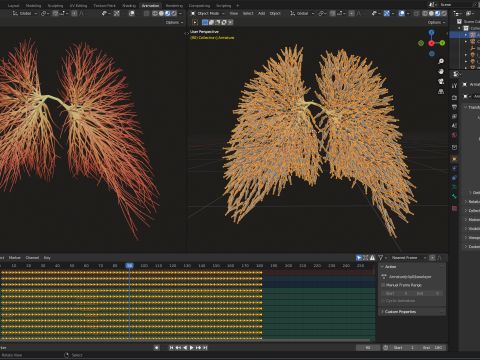The width and height of the screenshot is (480, 360).
Task: Jump to the first frame
Action: 171,347
